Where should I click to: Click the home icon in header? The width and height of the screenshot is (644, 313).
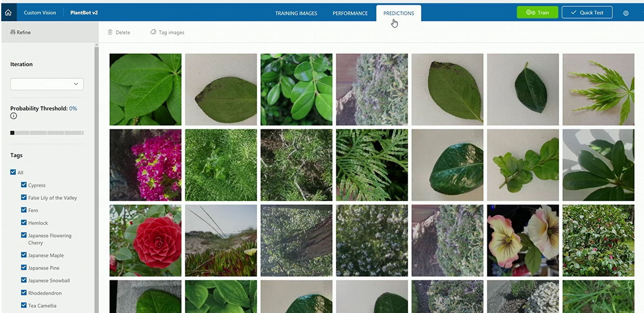coord(8,13)
